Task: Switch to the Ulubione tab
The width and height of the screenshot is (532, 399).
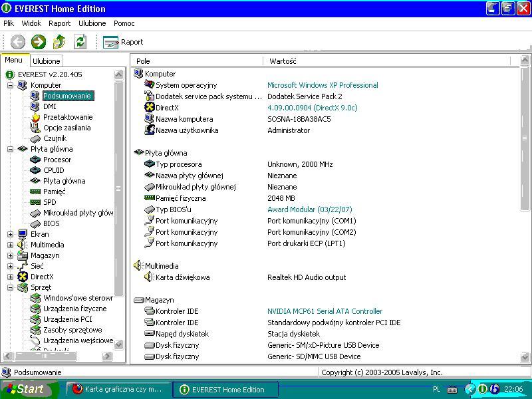Action: click(x=47, y=61)
